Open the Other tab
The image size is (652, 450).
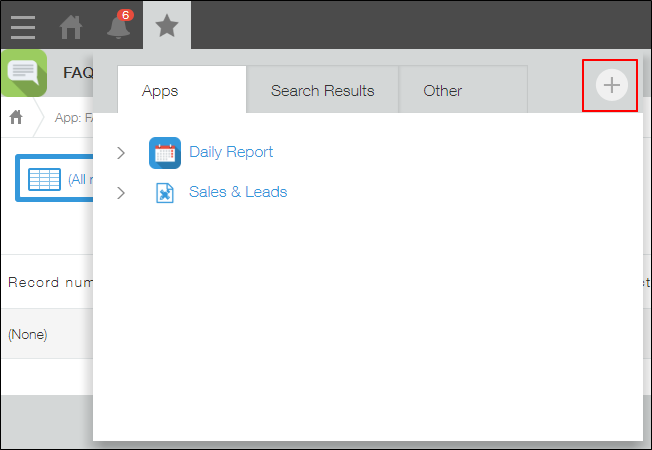point(442,91)
